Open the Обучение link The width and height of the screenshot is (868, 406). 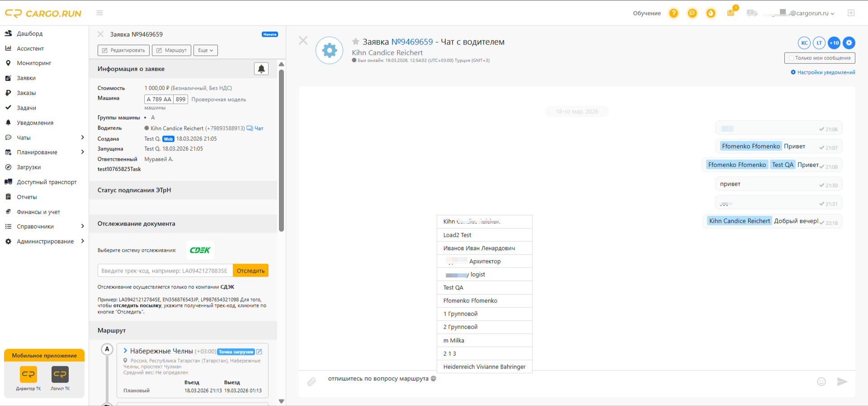click(x=646, y=13)
